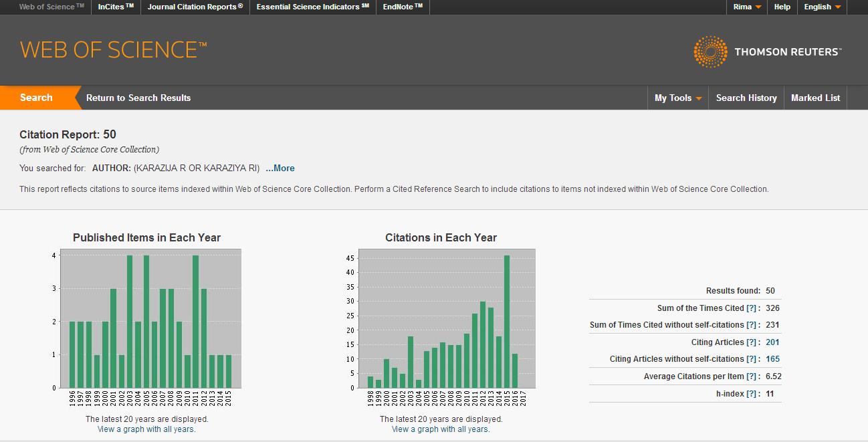Open Journal Citation Reports tab

195,7
